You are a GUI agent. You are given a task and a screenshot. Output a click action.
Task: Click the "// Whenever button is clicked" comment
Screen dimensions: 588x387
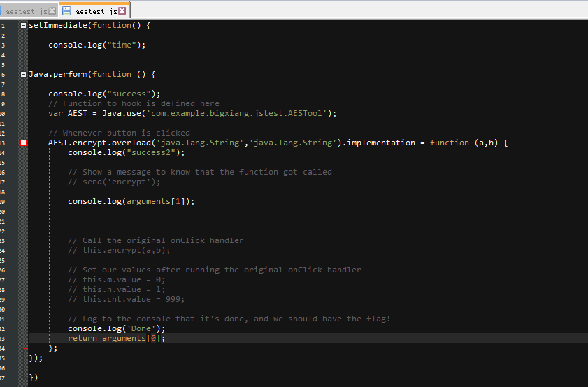click(x=119, y=133)
